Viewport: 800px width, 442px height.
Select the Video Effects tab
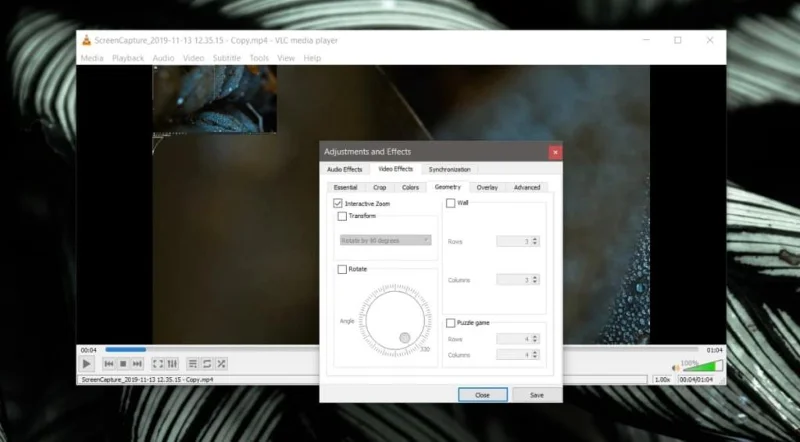(x=395, y=169)
